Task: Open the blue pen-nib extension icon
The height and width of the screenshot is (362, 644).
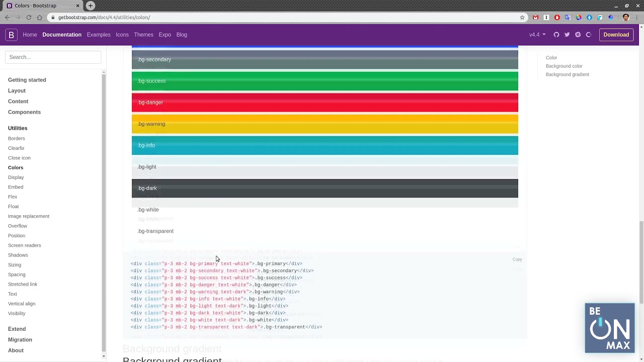Action: pos(589,17)
